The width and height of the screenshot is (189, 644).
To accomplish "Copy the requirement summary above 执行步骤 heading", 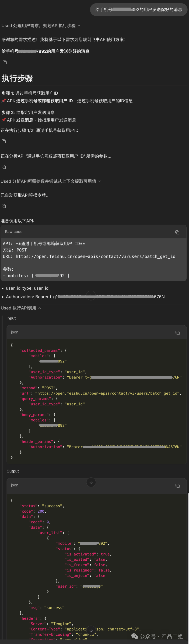I will (x=5, y=62).
